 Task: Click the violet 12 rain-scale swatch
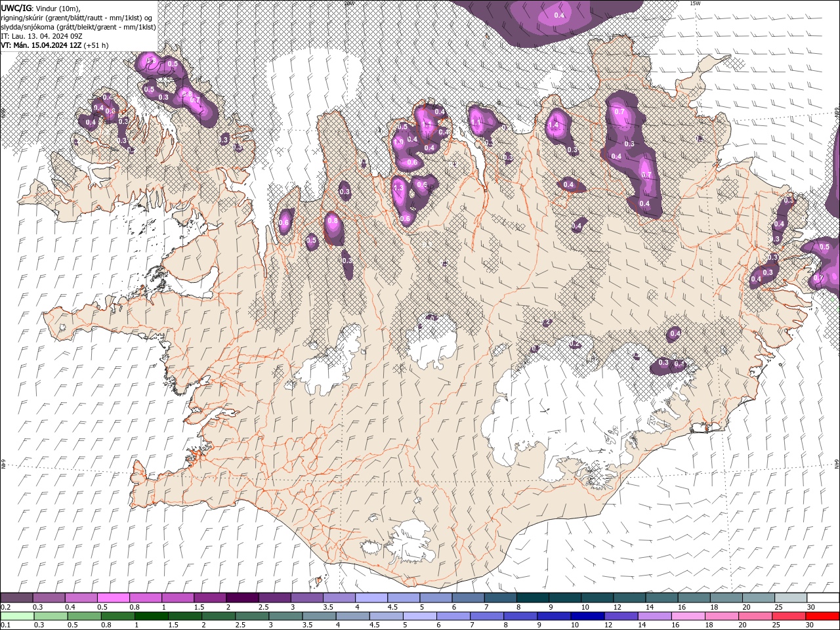click(x=620, y=616)
